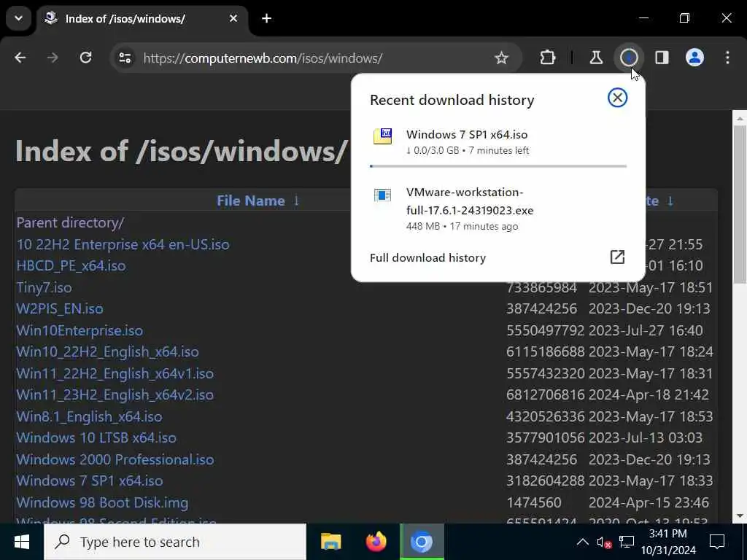Open the tab search dropdown
Viewport: 747px width, 560px height.
point(18,18)
